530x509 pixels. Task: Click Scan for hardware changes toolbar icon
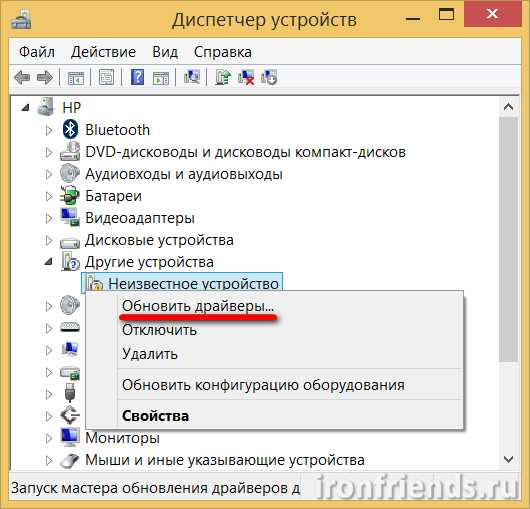tap(192, 78)
